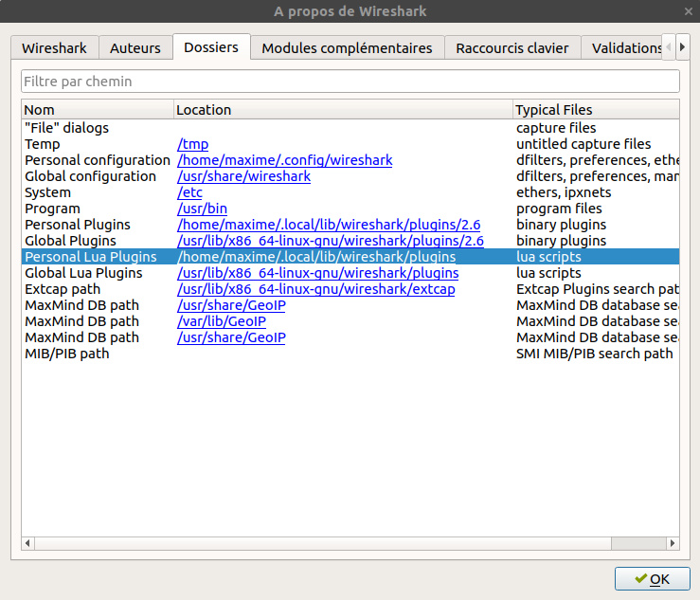Close the A propos de Wireshark dialog
The width and height of the screenshot is (700, 600).
(689, 11)
